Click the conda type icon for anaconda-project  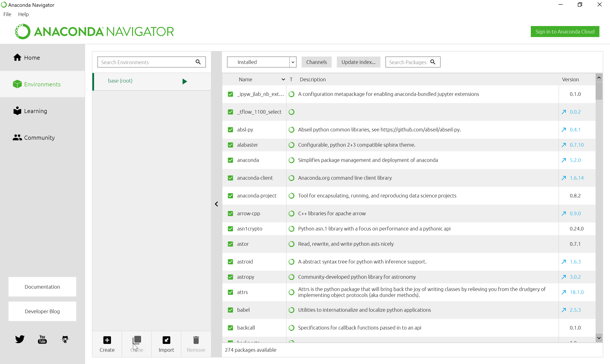pos(291,196)
